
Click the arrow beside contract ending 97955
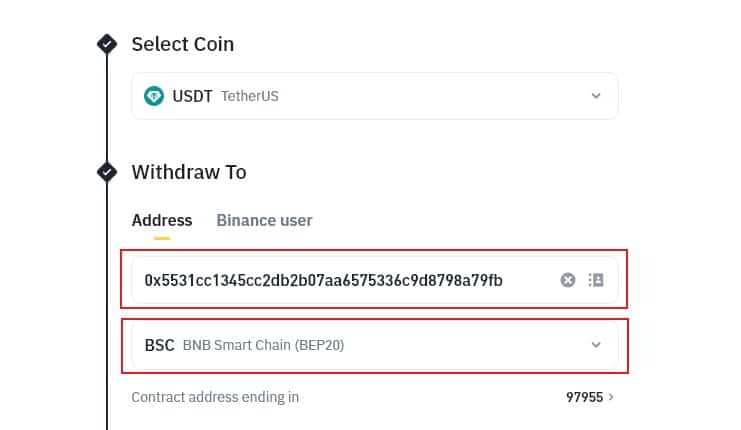point(611,397)
